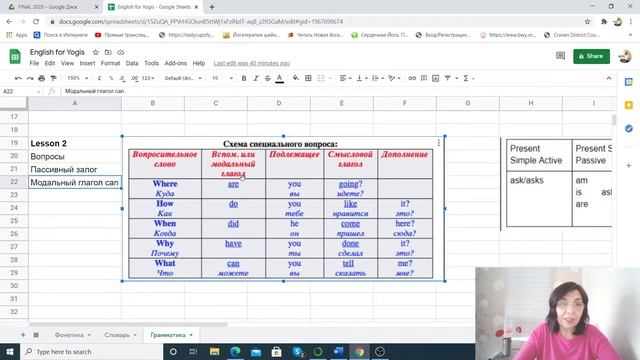Screen dimensions: 640x360
Task: Switch to the Словарь sheet tab
Action: (x=117, y=335)
